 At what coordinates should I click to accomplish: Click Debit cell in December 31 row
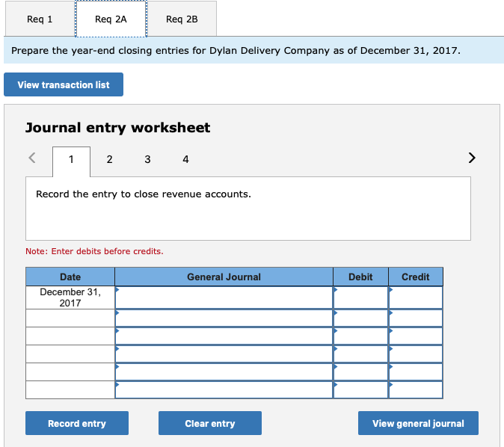click(x=360, y=298)
